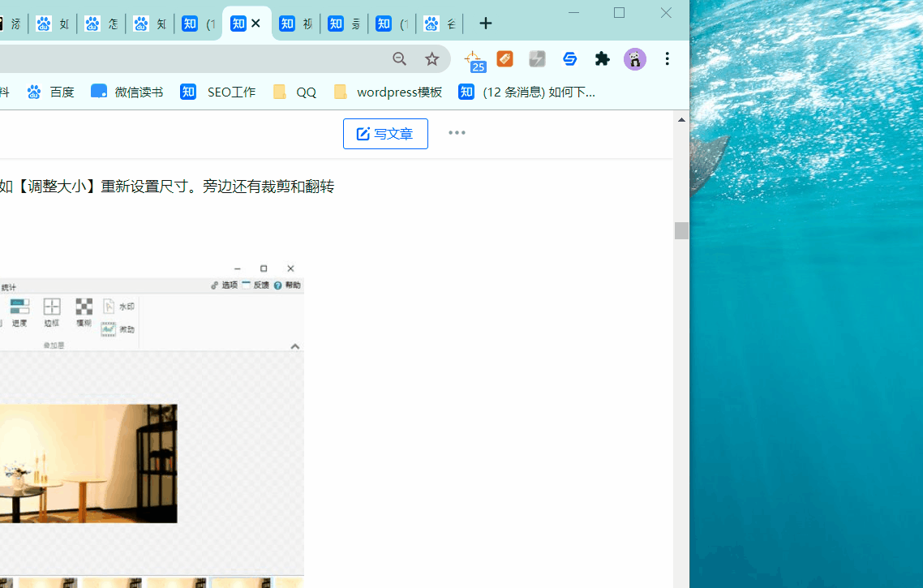
Task: Click the zoom magnifier icon in address bar
Action: pyautogui.click(x=399, y=59)
